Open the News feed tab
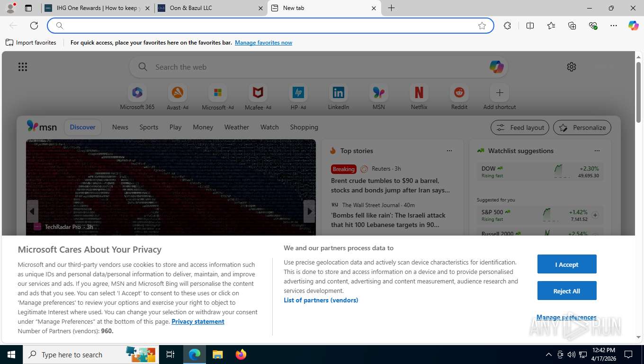This screenshot has height=364, width=644. (x=120, y=127)
